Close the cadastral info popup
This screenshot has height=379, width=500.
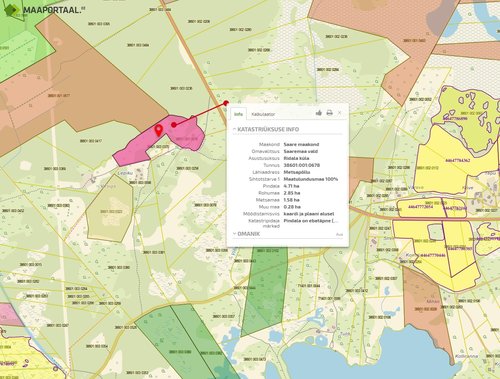[339, 113]
